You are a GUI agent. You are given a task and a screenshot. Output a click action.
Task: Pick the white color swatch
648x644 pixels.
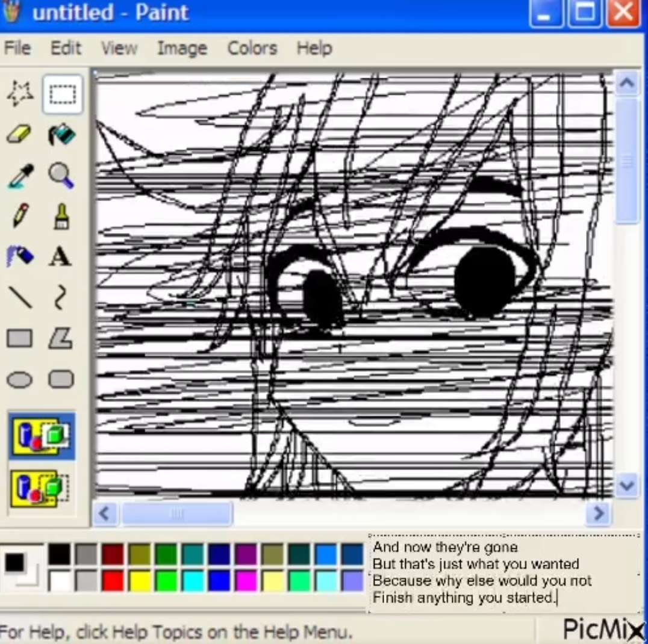[60, 580]
